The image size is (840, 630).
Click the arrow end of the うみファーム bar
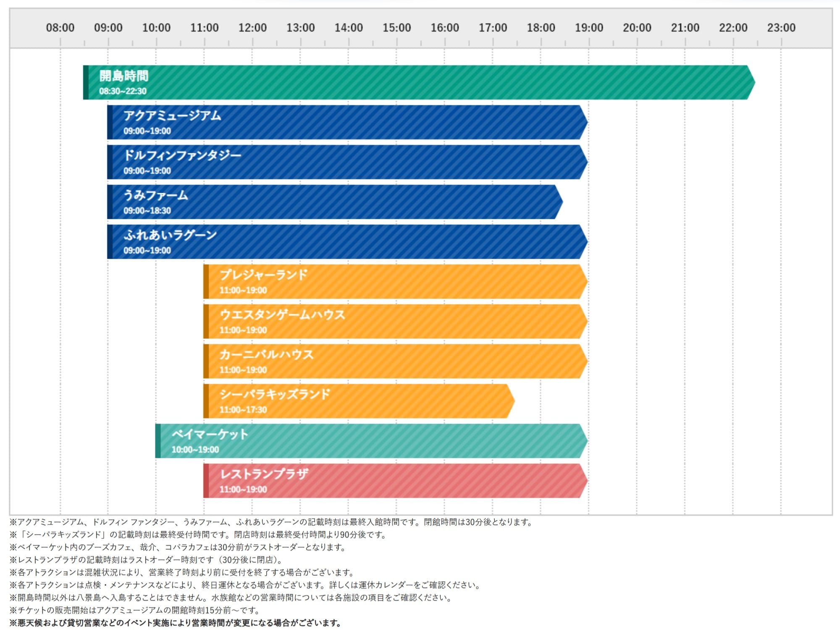[x=559, y=202]
